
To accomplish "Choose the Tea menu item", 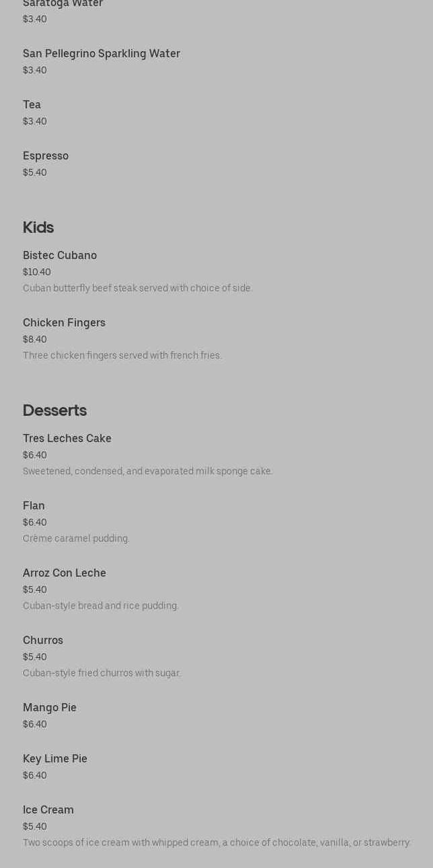I will coord(32,105).
